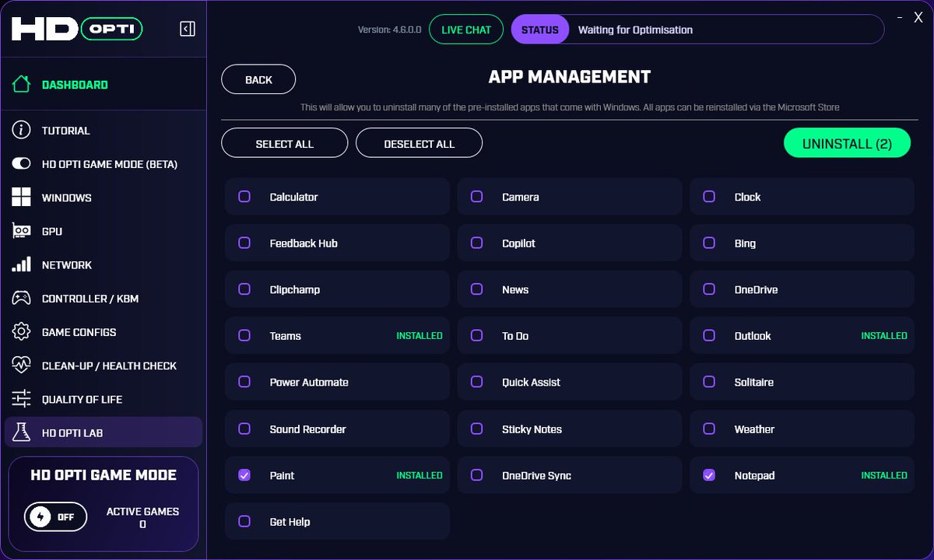Screen dimensions: 934x560
Task: Click the Windows logo icon in sidebar
Action: [x=21, y=198]
